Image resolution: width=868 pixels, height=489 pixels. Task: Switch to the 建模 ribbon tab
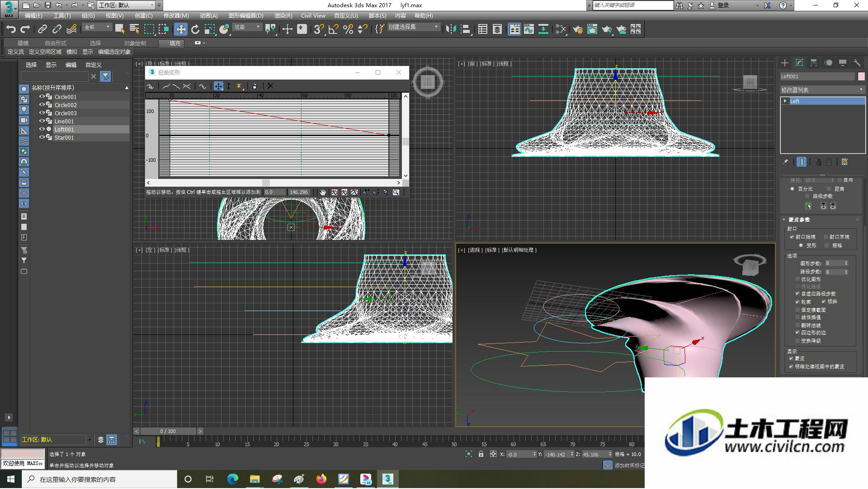[23, 43]
